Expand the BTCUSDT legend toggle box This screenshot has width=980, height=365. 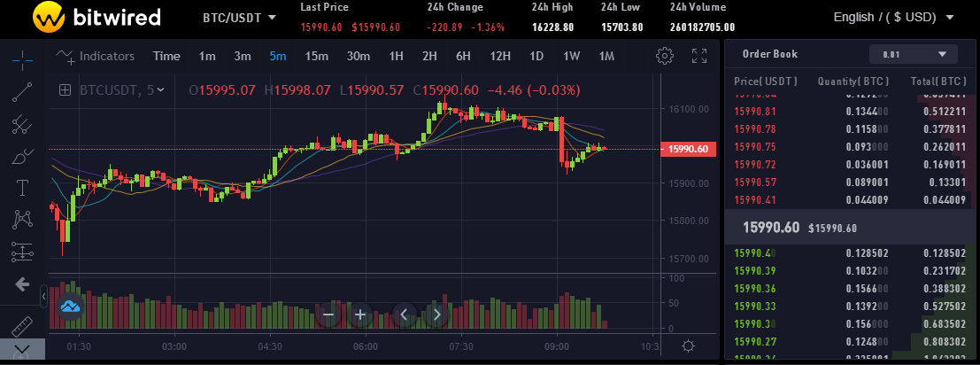point(65,89)
